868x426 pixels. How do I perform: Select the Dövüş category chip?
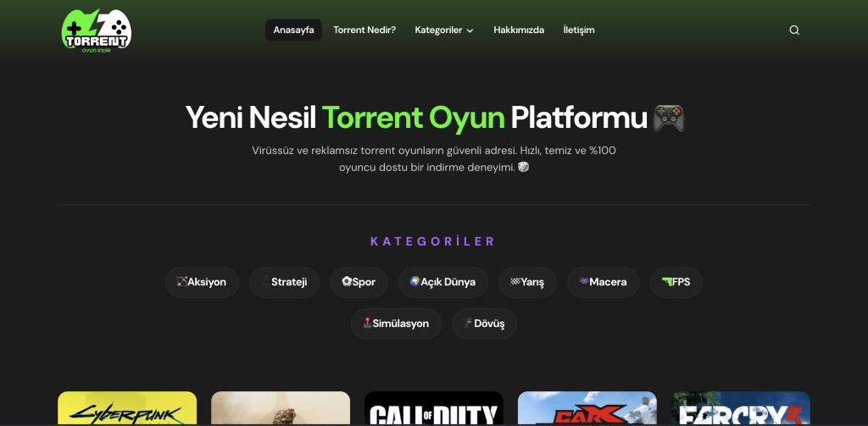[x=484, y=324]
